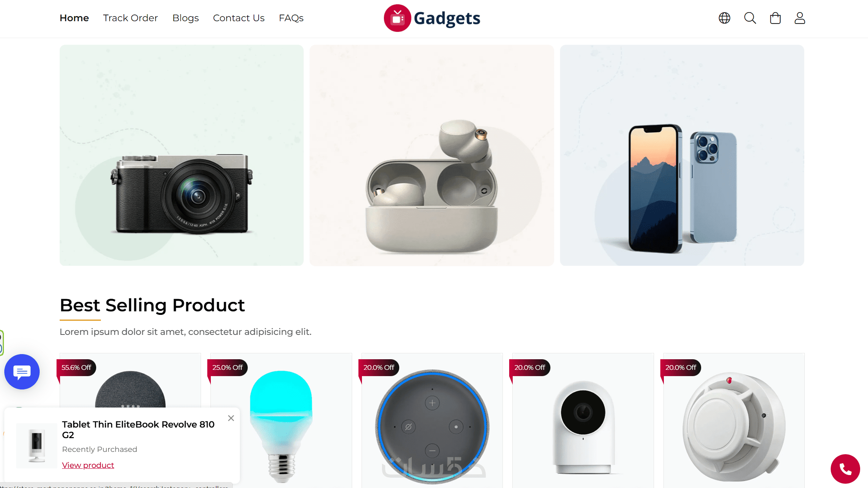Open the smartphone category banner

click(x=682, y=155)
